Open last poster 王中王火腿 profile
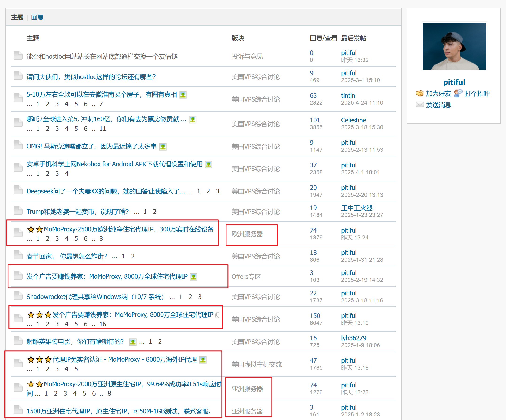The width and height of the screenshot is (506, 420). pyautogui.click(x=357, y=208)
